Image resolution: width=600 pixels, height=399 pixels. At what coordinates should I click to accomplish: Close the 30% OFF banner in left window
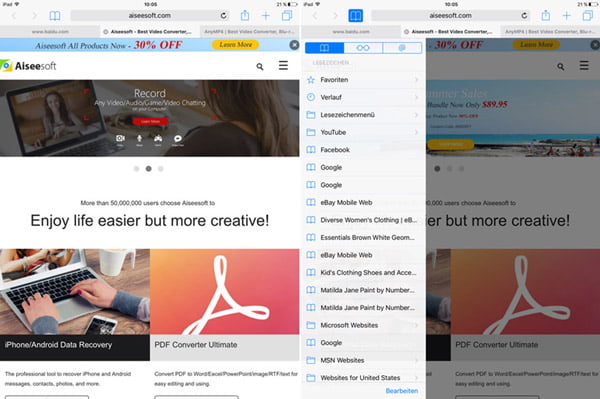tap(294, 45)
